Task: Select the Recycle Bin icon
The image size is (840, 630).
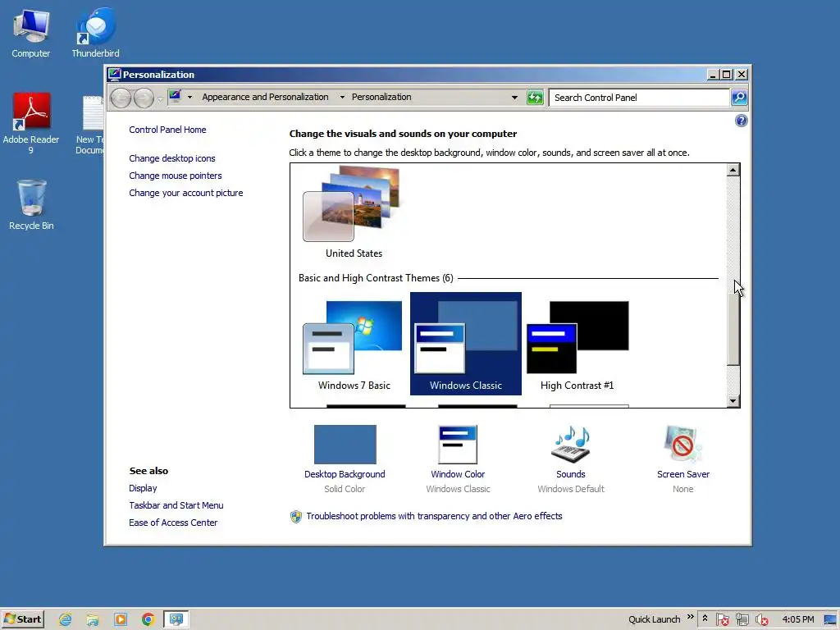Action: tap(31, 204)
